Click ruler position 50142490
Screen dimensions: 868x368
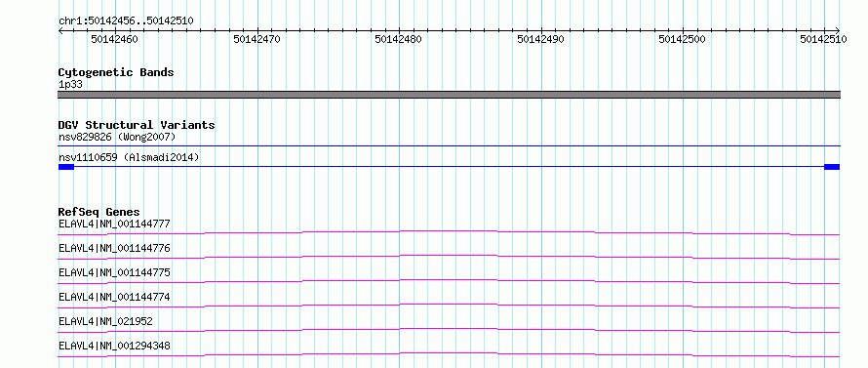tap(540, 39)
